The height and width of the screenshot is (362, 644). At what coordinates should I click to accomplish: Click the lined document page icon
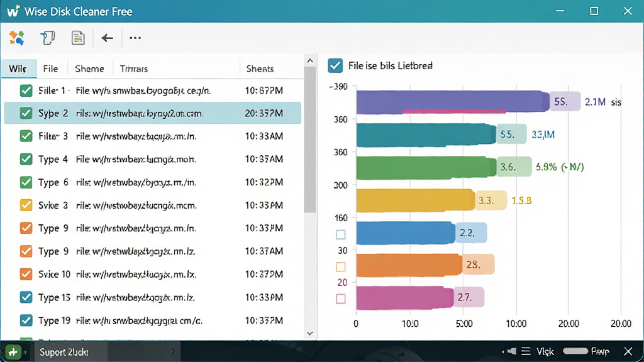pos(77,38)
